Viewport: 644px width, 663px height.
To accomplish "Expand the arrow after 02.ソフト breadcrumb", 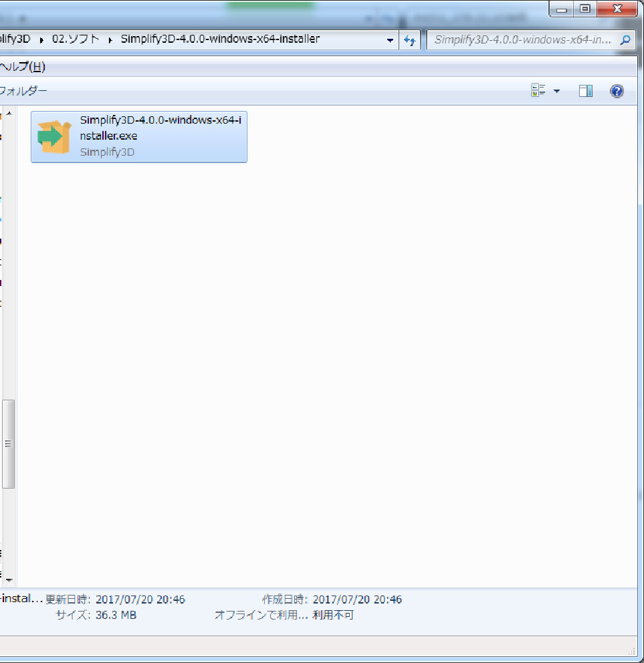I will pyautogui.click(x=110, y=40).
